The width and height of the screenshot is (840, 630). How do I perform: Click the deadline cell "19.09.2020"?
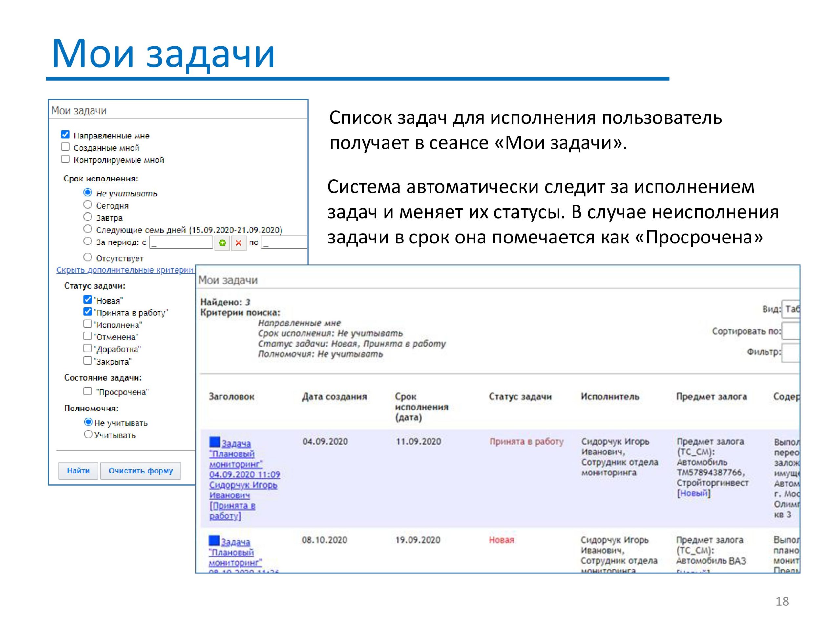point(418,540)
